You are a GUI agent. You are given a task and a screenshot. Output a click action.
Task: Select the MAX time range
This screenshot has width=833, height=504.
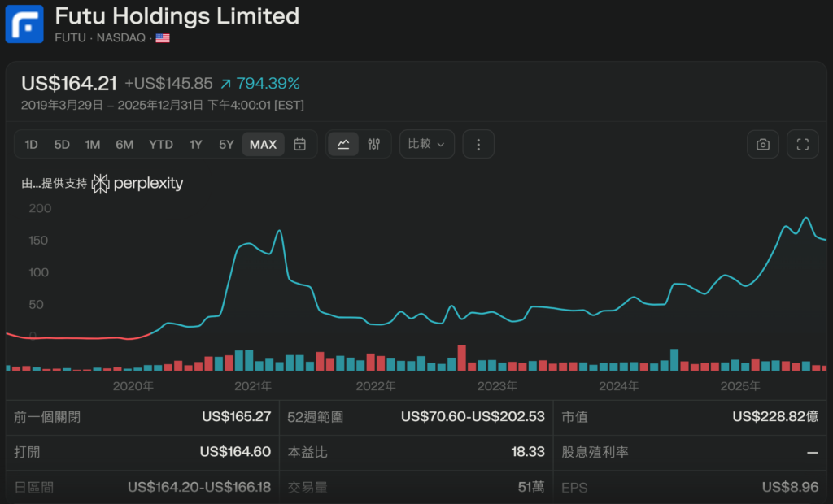tap(263, 145)
